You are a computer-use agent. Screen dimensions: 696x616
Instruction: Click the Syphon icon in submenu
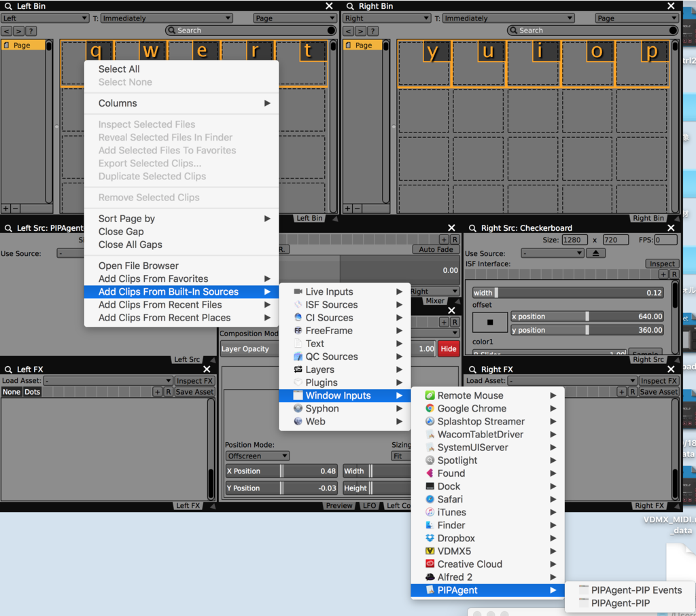tap(298, 408)
